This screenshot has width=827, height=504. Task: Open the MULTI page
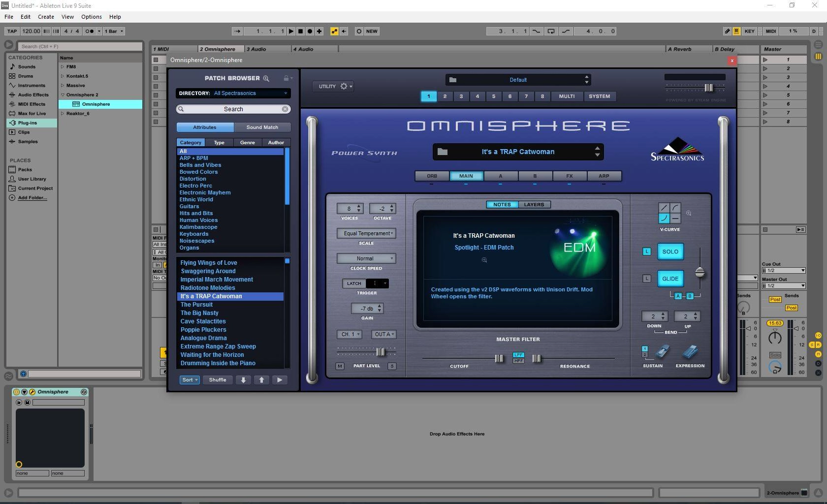coord(567,96)
